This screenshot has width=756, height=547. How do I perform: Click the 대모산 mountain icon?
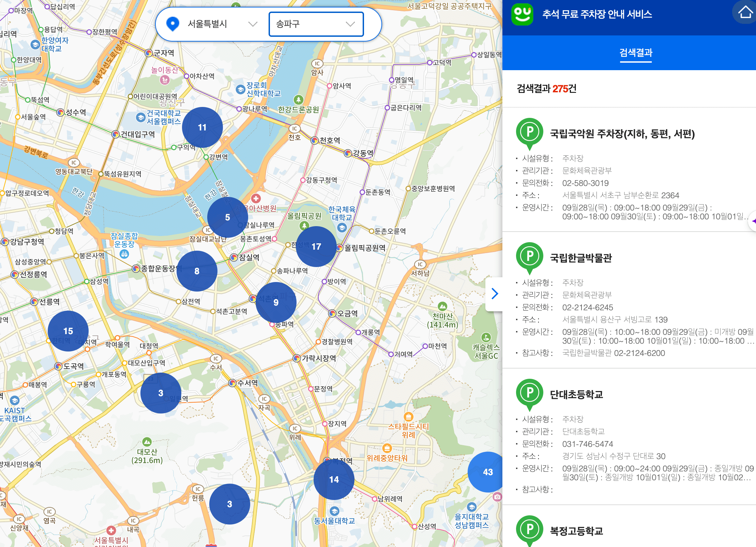[147, 442]
